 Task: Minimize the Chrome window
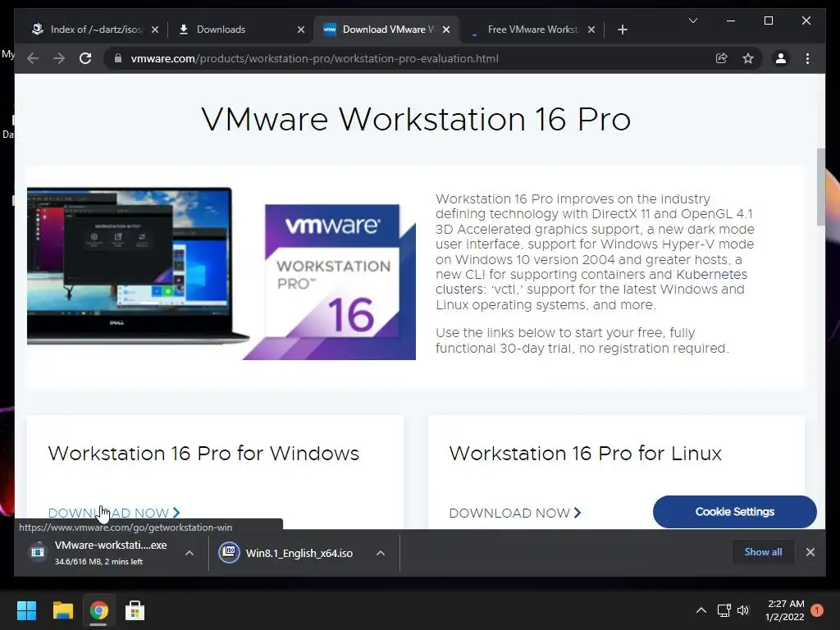(731, 21)
